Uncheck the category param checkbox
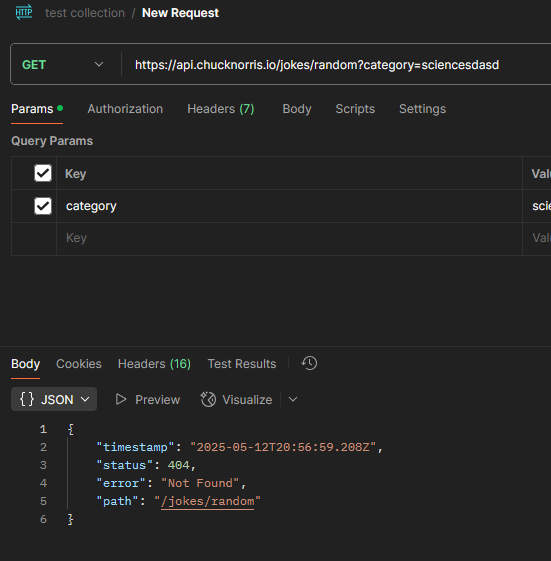Image resolution: width=551 pixels, height=561 pixels. (43, 206)
